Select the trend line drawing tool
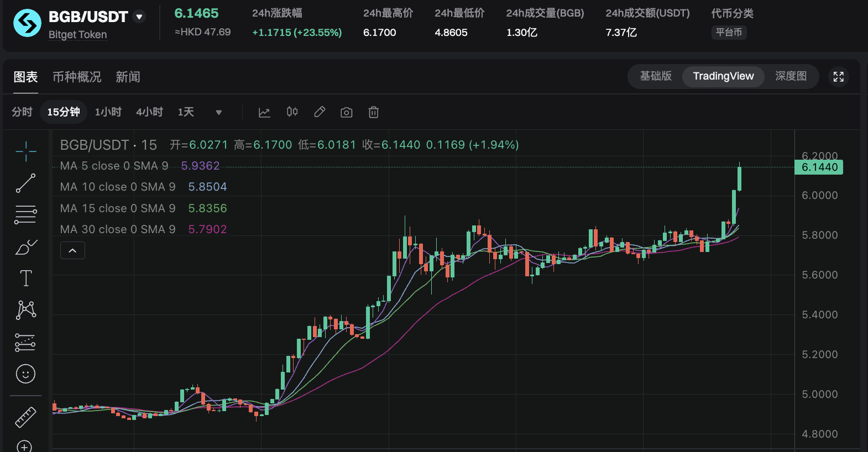Viewport: 868px width, 452px height. pos(25,183)
